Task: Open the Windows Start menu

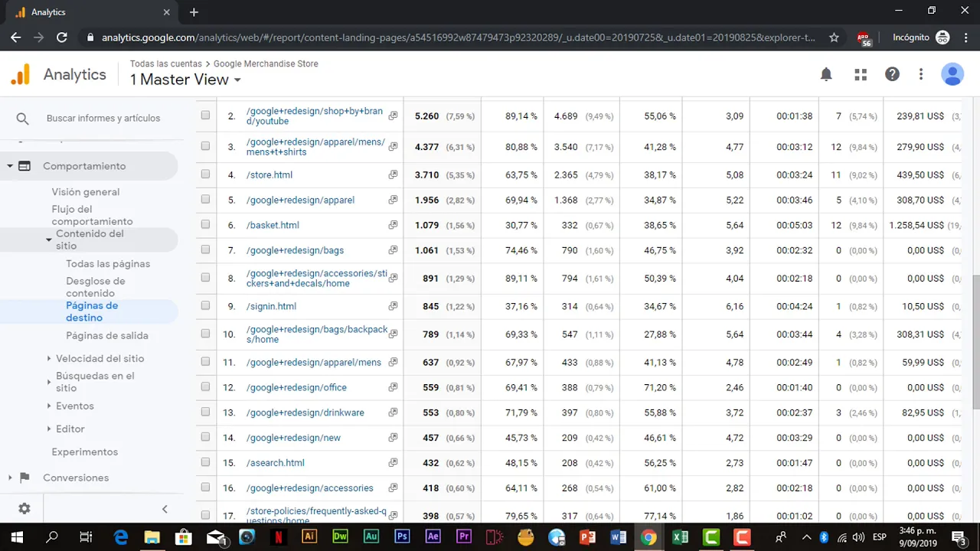Action: (16, 537)
